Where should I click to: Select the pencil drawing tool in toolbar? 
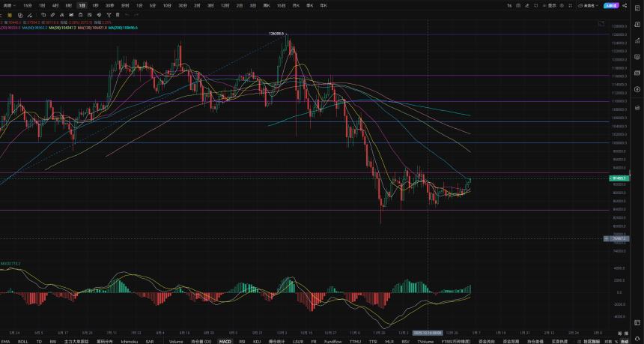click(52, 14)
